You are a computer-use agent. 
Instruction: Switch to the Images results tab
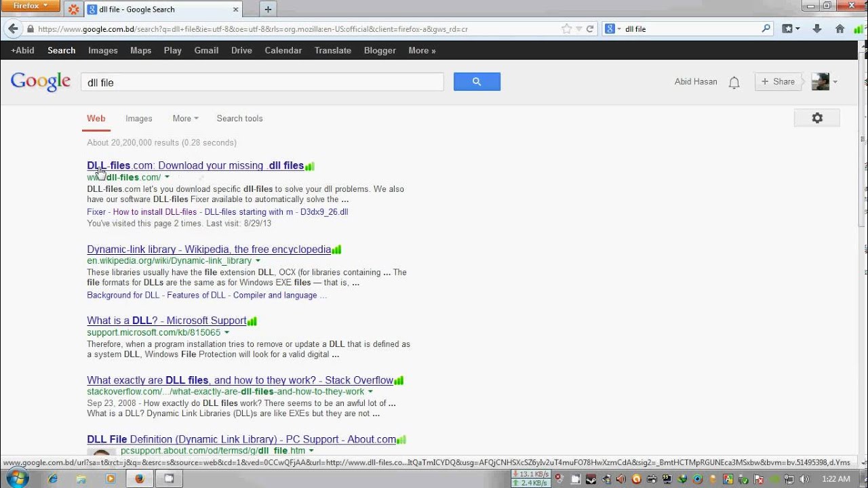pyautogui.click(x=139, y=119)
